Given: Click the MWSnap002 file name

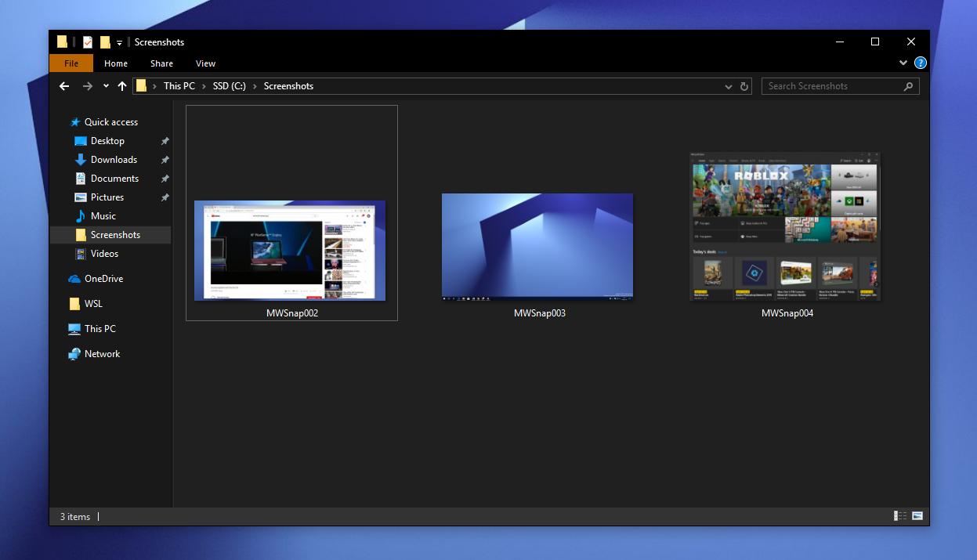Looking at the screenshot, I should 291,313.
